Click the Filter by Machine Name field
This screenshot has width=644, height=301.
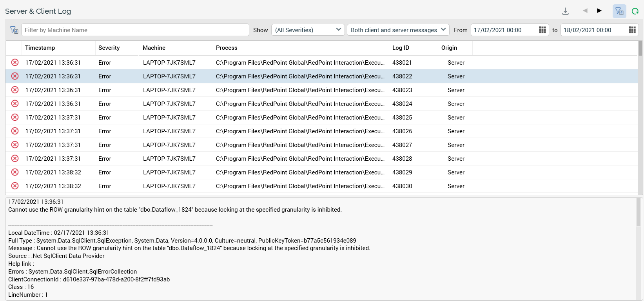[x=135, y=30]
